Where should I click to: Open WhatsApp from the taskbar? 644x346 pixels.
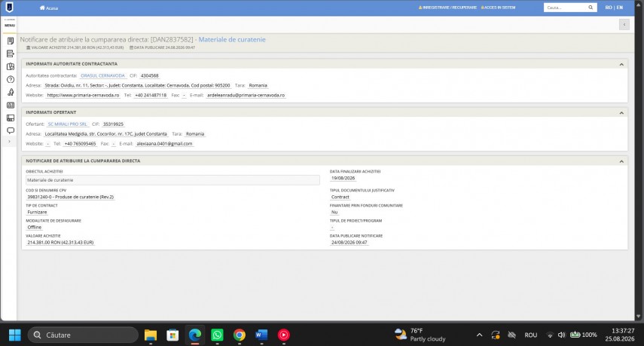click(x=217, y=335)
